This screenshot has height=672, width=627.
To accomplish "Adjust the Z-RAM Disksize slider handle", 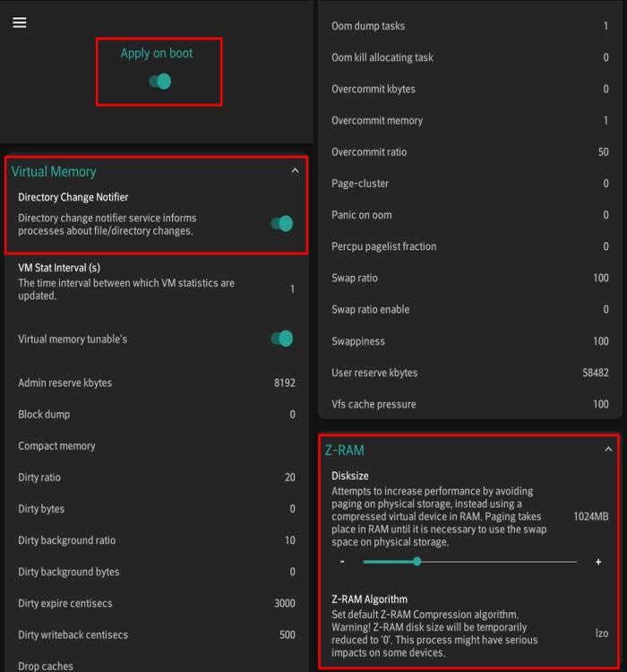I will coord(417,562).
